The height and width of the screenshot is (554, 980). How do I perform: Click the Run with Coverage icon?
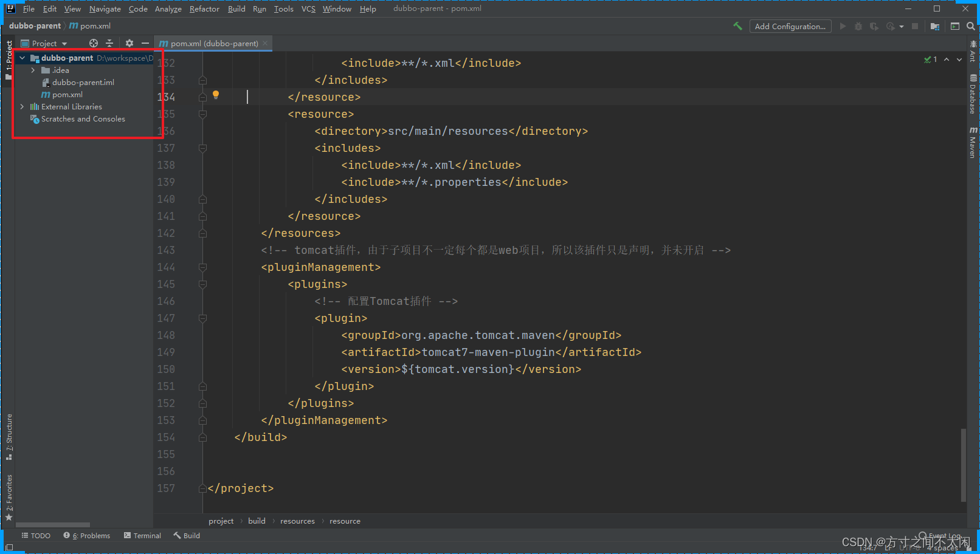point(874,26)
